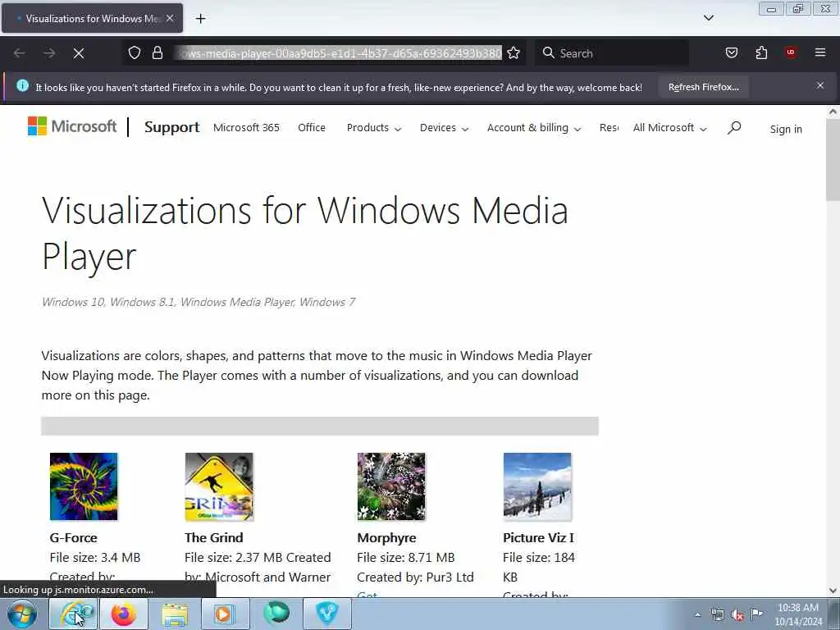Expand the Products dropdown menu
This screenshot has width=840, height=630.
point(374,127)
